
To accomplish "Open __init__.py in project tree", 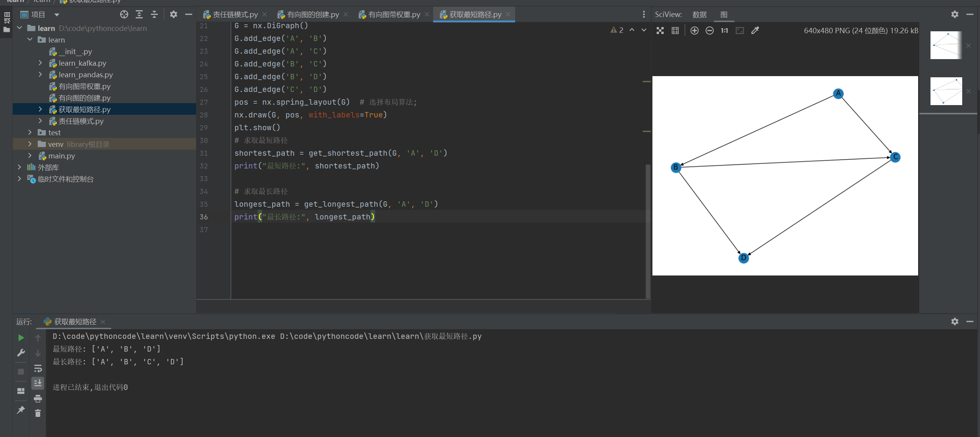I will [x=75, y=51].
